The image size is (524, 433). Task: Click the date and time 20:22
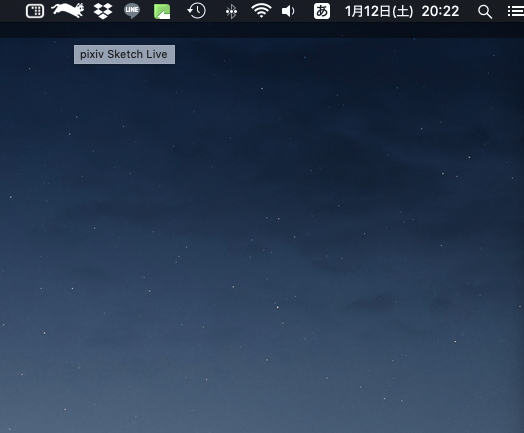point(402,11)
